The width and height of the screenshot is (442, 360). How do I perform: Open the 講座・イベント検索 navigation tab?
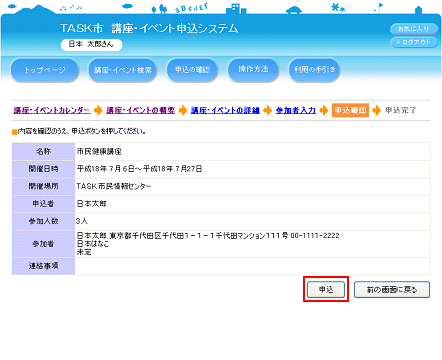[x=123, y=70]
